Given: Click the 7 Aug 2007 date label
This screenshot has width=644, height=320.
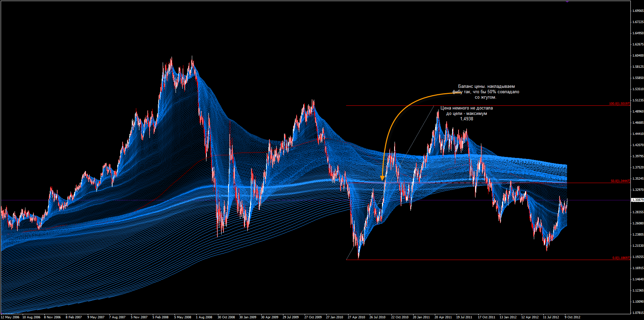Looking at the screenshot, I should click(117, 317).
